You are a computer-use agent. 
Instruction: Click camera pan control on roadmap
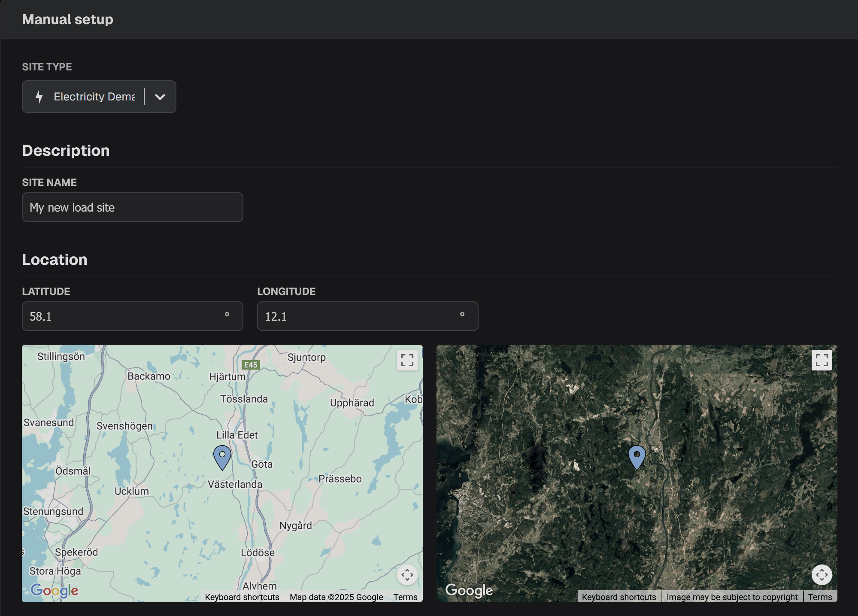407,575
